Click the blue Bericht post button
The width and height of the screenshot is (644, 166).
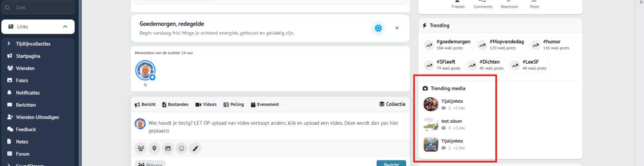tap(391, 163)
